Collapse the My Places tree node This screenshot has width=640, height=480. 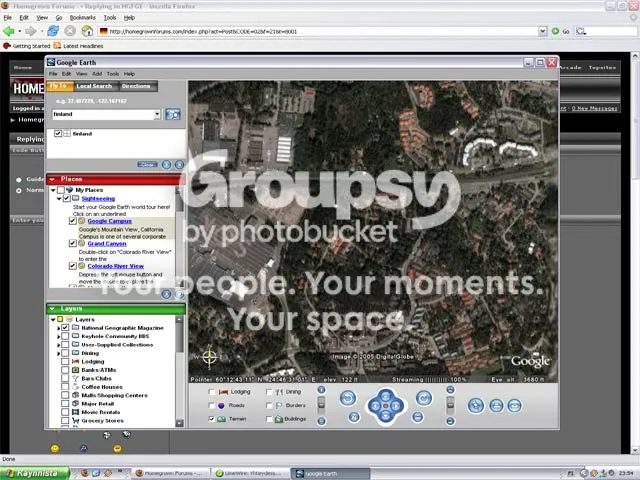53,190
